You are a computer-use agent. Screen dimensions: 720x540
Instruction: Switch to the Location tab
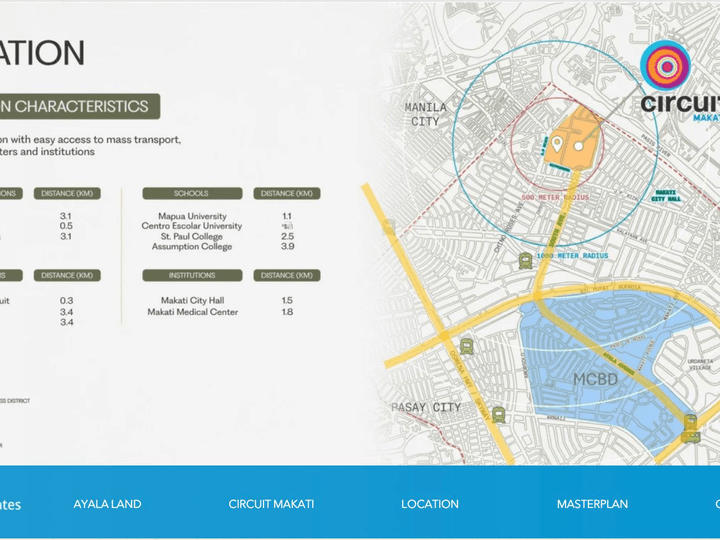click(x=430, y=504)
